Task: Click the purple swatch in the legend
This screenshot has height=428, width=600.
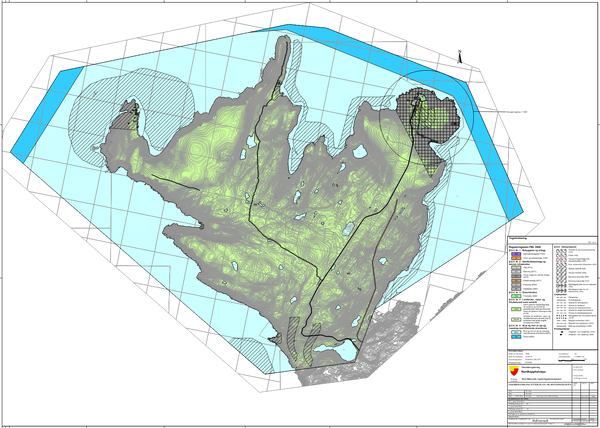Action: point(513,253)
